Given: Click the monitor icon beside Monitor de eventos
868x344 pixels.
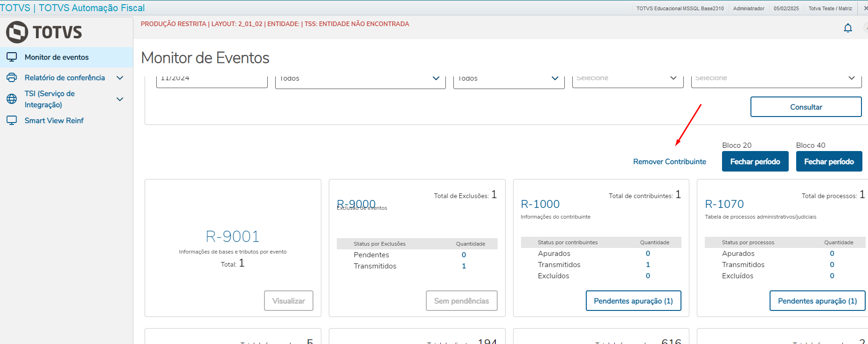Looking at the screenshot, I should tap(12, 57).
